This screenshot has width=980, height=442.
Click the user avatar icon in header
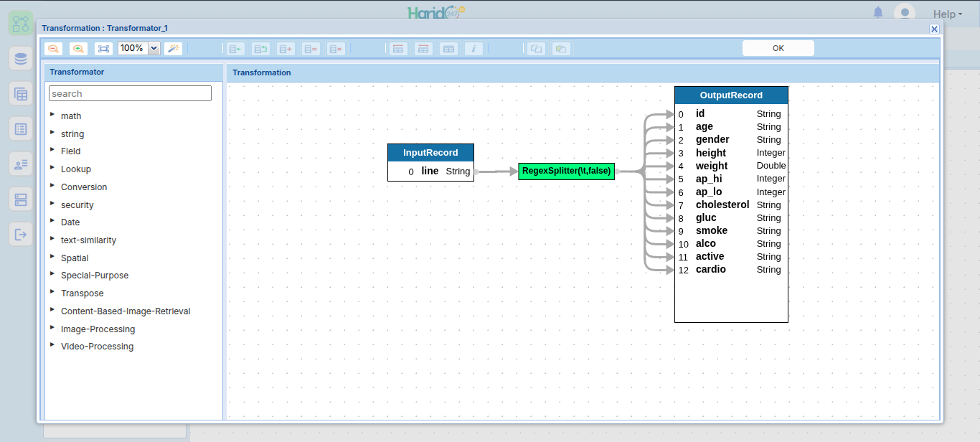905,13
